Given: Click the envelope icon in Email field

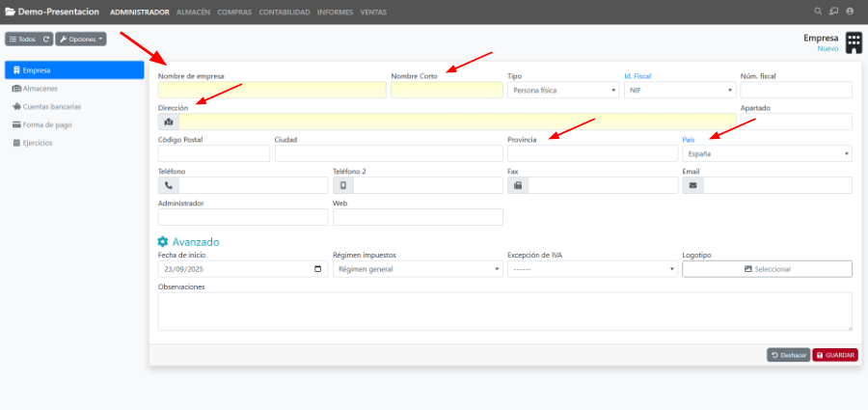Looking at the screenshot, I should click(692, 185).
